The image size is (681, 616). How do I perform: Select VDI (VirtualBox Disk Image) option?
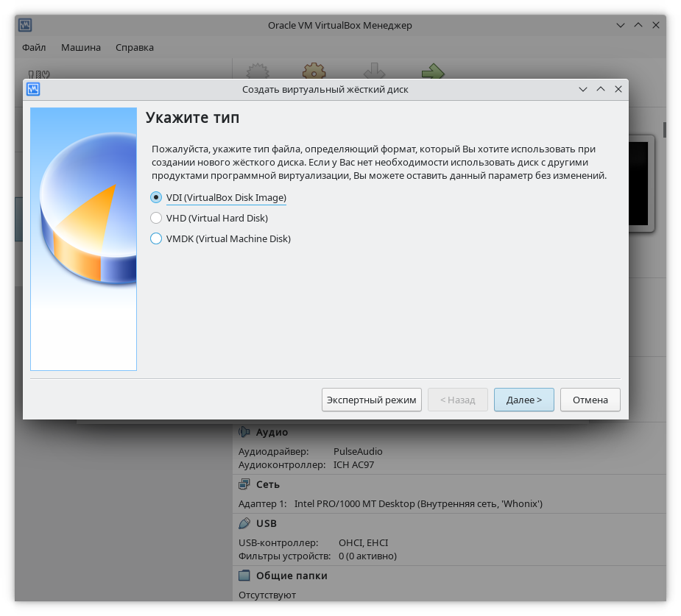coord(156,198)
